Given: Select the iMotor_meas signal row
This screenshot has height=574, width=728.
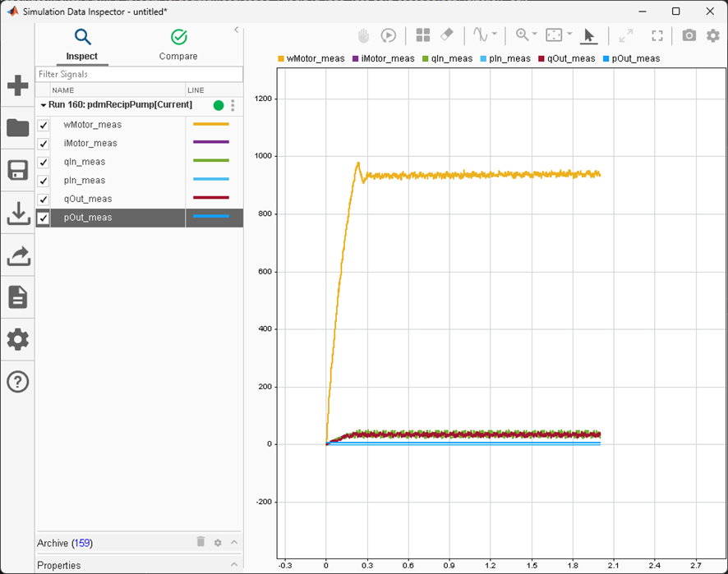Looking at the screenshot, I should point(140,144).
